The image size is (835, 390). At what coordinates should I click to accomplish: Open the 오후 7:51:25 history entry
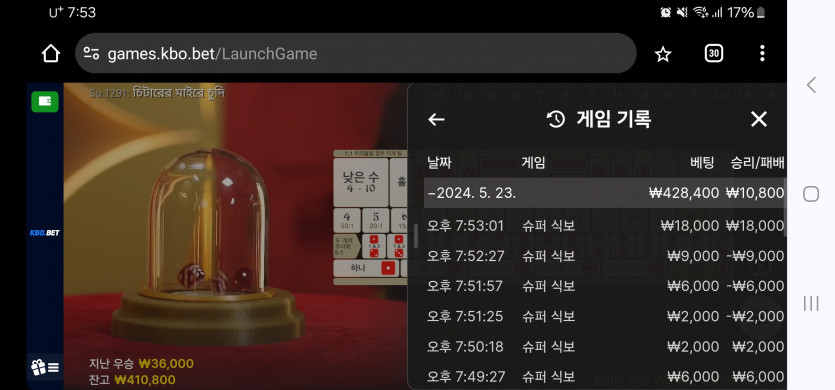point(605,316)
